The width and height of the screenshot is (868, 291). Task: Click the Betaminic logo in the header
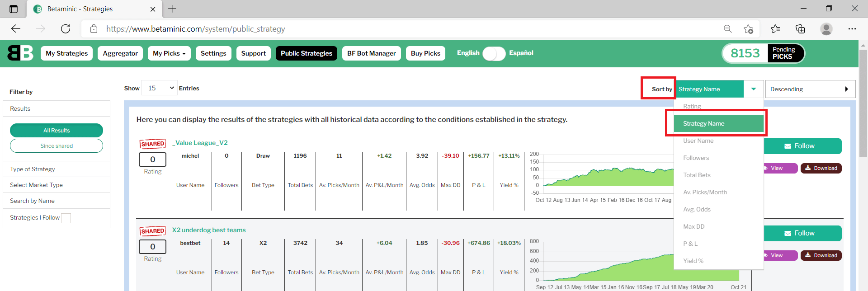[20, 53]
